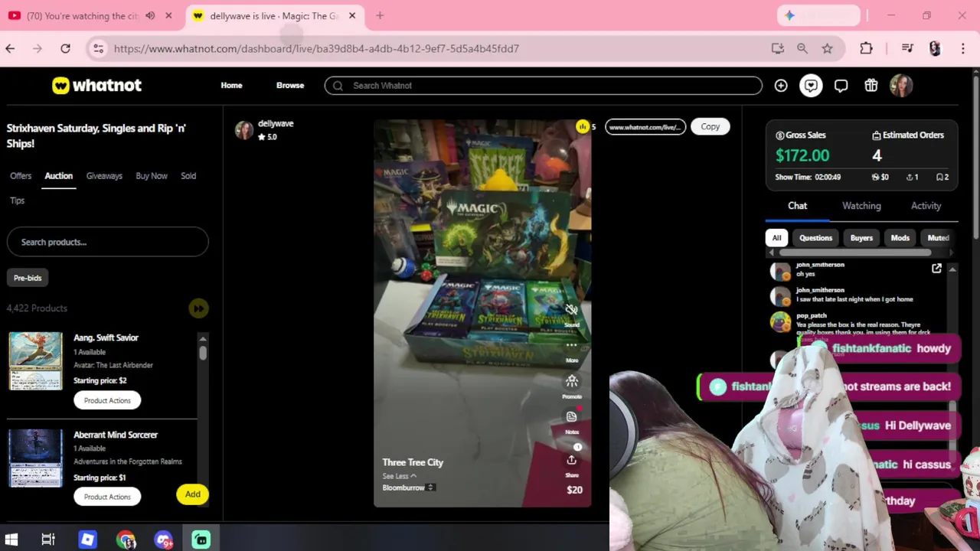This screenshot has height=551, width=980.
Task: Open the Chrome profile avatar
Action: pos(934,48)
